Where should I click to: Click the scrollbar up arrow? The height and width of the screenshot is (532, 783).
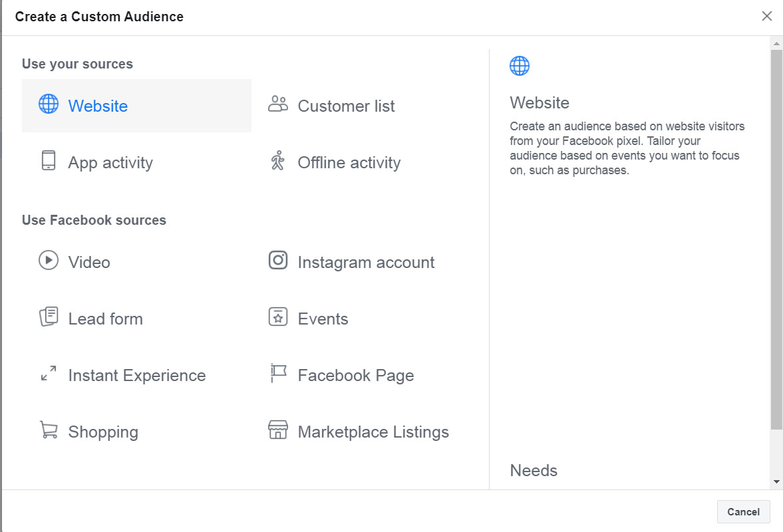pos(776,43)
